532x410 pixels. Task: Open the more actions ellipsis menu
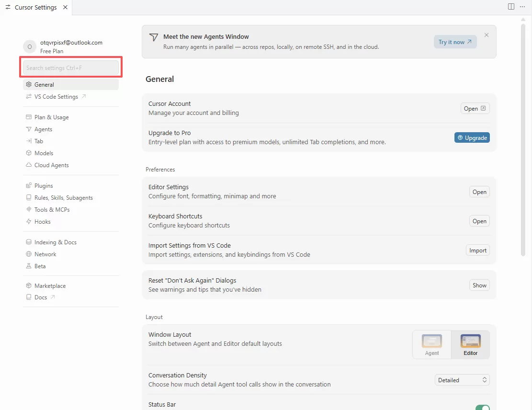(x=522, y=6)
